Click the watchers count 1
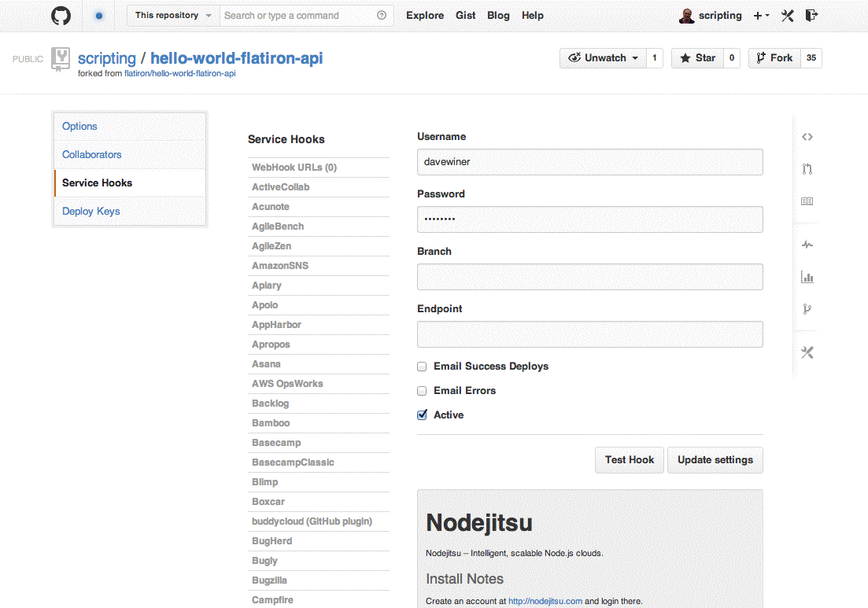Viewport: 868px width, 608px height. [654, 58]
